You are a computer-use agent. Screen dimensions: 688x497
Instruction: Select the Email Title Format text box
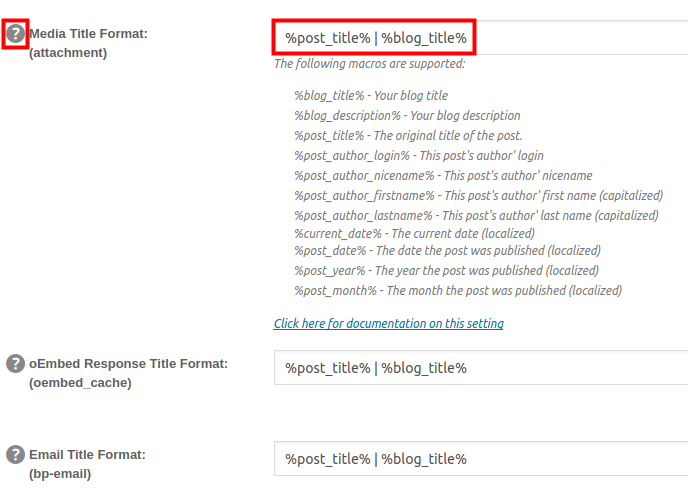tap(480, 459)
